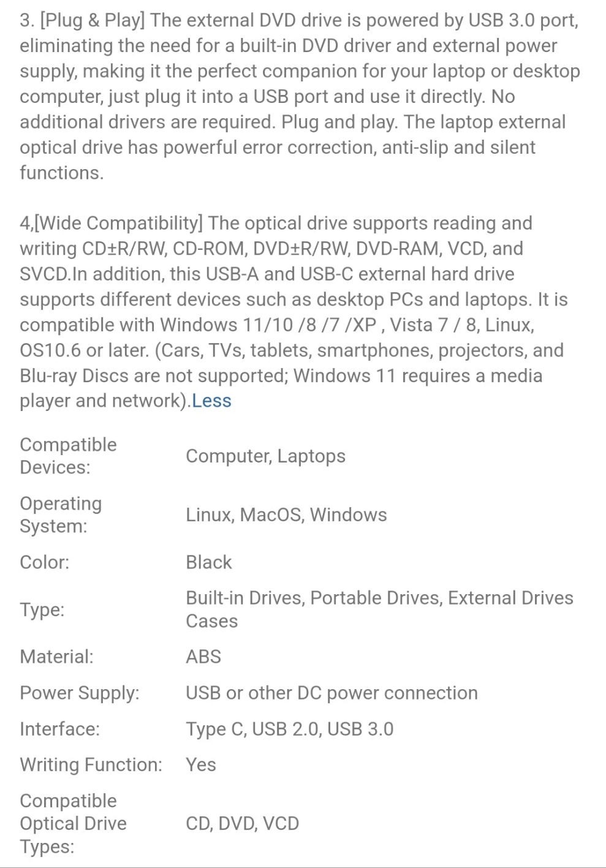
Task: Click the 'Interface:' label
Action: click(x=59, y=729)
